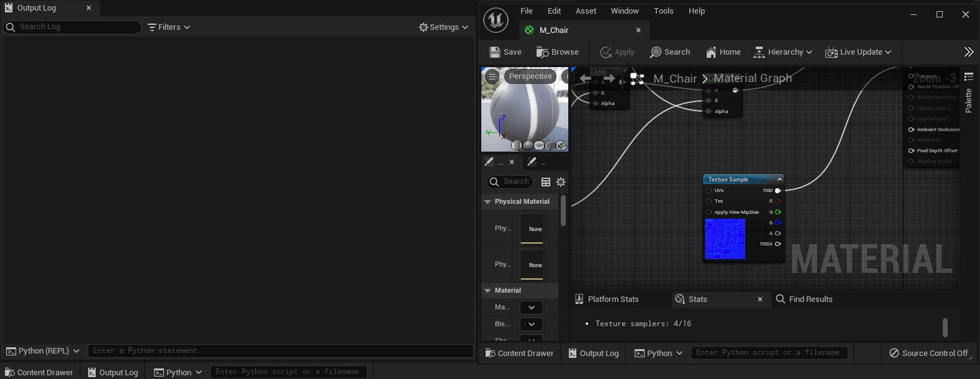980x379 pixels.
Task: Click the Pixel Depth Offset input pin
Action: pyautogui.click(x=911, y=150)
